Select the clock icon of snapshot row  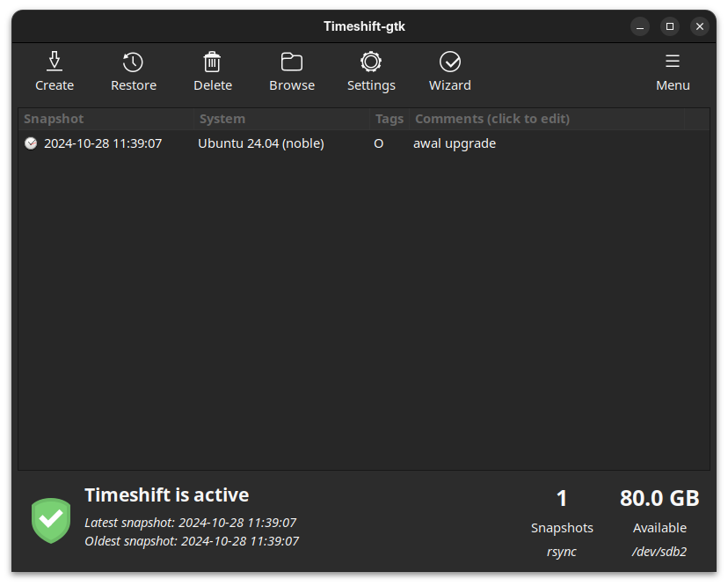(x=31, y=143)
